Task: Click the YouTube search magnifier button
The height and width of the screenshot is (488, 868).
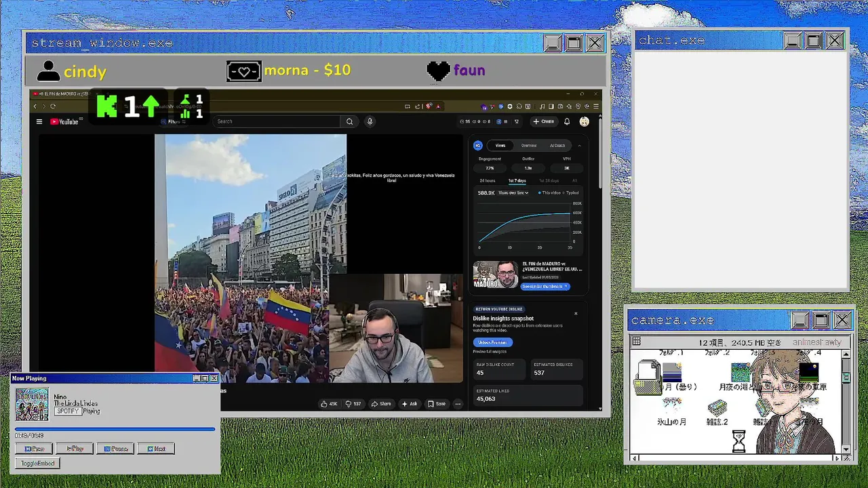Action: [x=349, y=121]
